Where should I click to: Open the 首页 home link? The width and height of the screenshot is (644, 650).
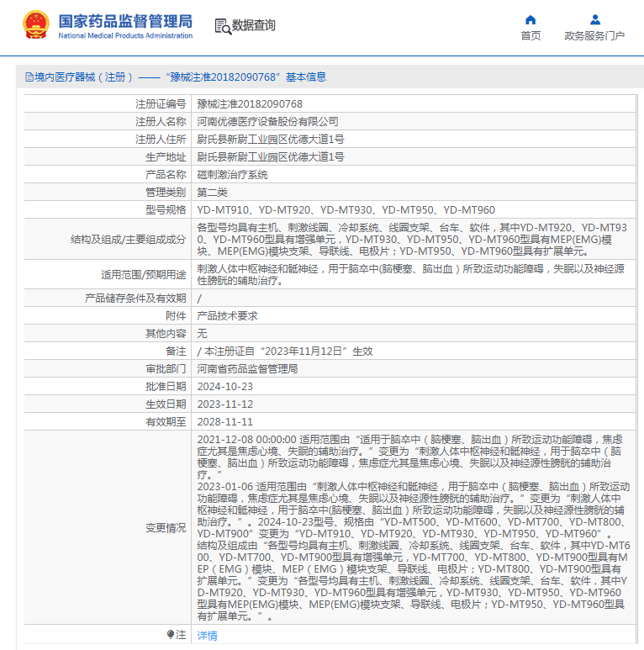point(531,36)
